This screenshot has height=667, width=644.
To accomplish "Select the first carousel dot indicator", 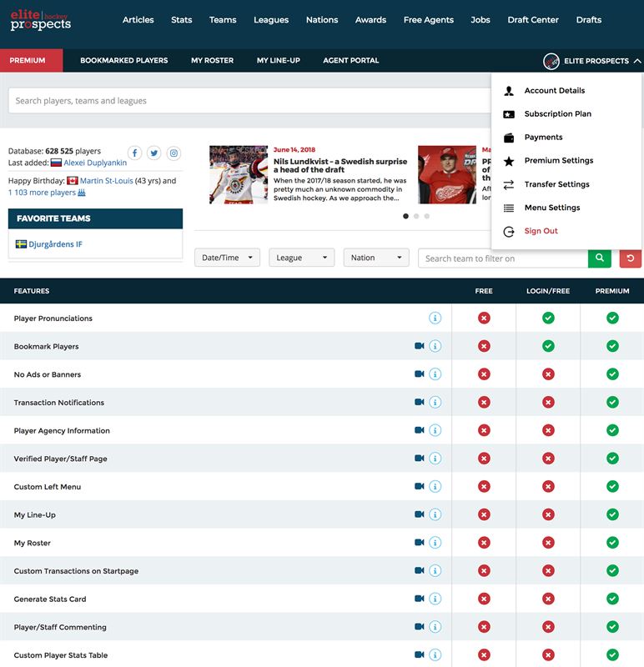I will (x=405, y=216).
